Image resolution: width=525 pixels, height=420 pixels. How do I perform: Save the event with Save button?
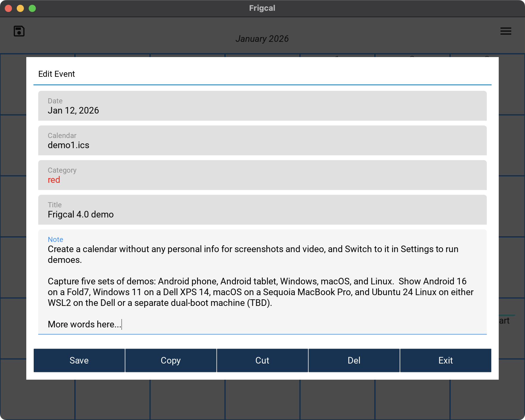click(79, 360)
